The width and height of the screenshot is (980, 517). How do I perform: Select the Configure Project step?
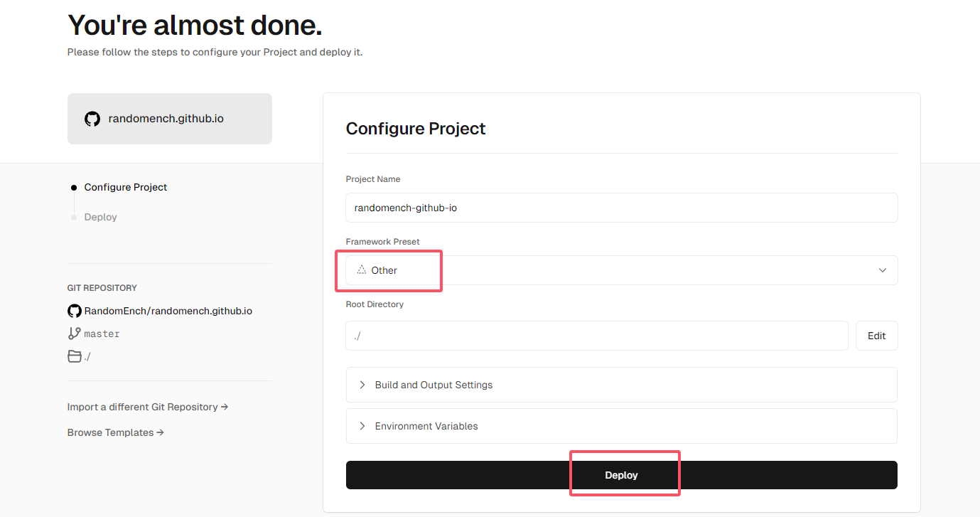click(126, 187)
